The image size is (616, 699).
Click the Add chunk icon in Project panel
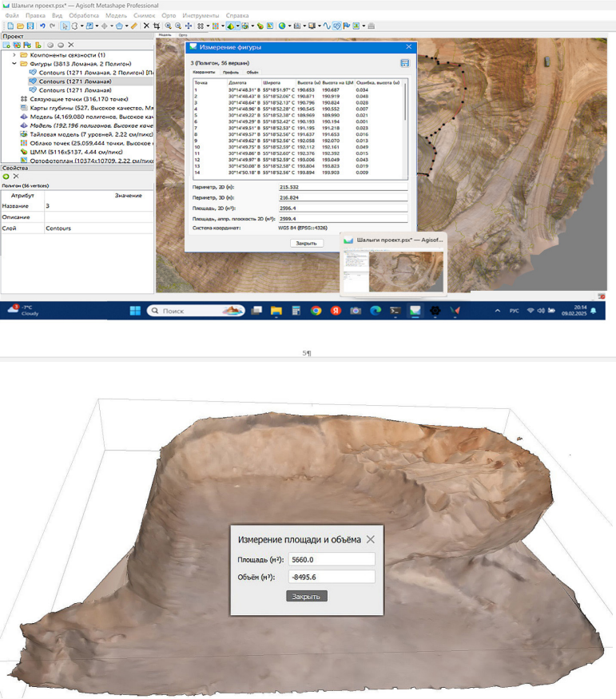pos(6,45)
